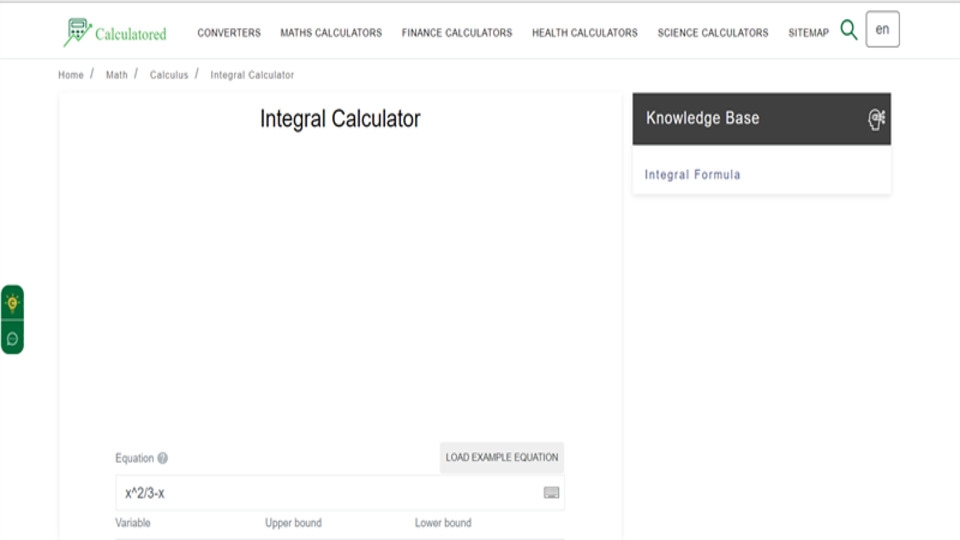Click the Knowledge Base head icon
This screenshot has width=960, height=540.
pos(876,119)
